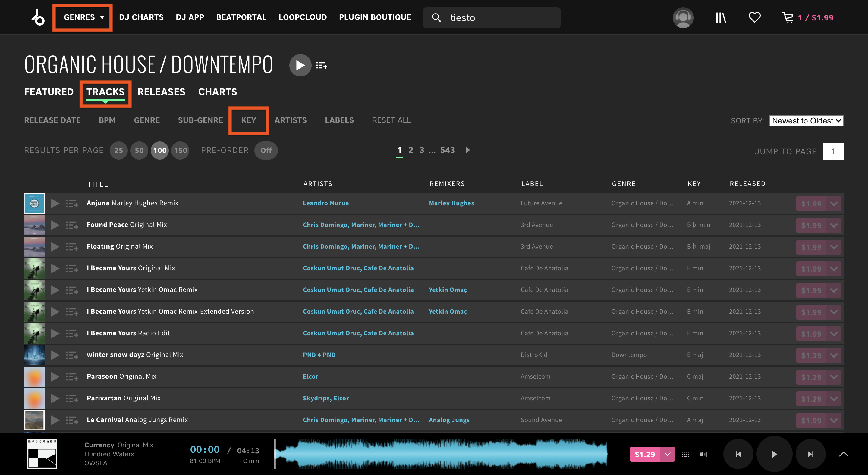The image size is (868, 475).
Task: Add Found Peace to the queue
Action: tap(72, 225)
